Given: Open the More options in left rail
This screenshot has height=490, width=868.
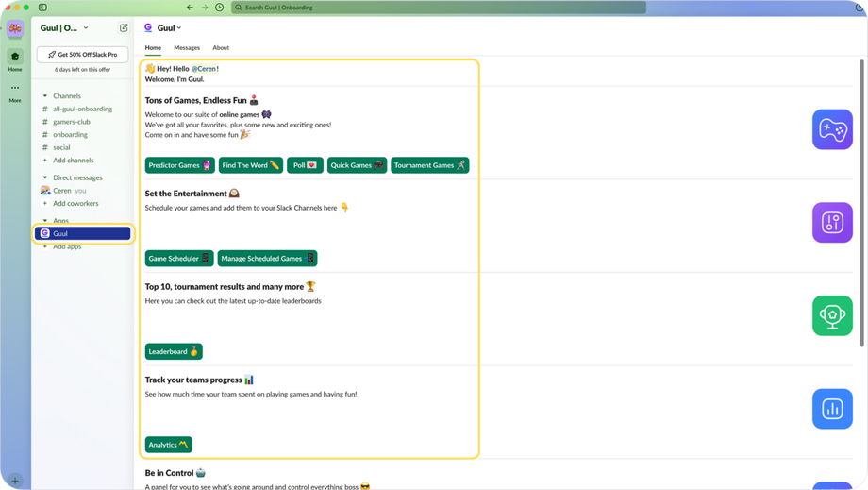Looking at the screenshot, I should (15, 93).
